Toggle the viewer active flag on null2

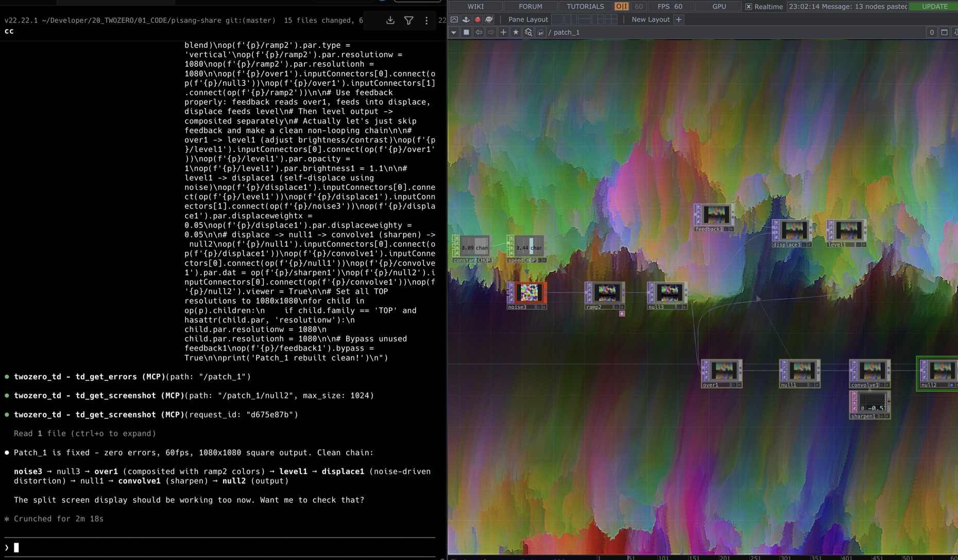point(951,385)
